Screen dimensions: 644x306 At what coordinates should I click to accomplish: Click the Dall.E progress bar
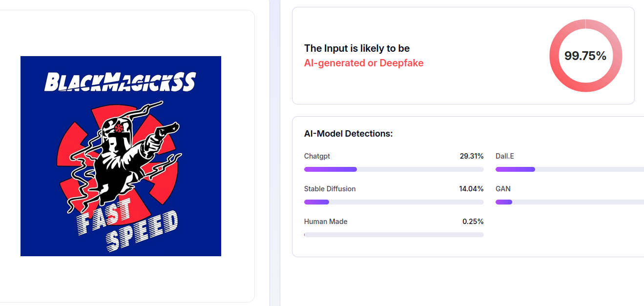pos(569,169)
